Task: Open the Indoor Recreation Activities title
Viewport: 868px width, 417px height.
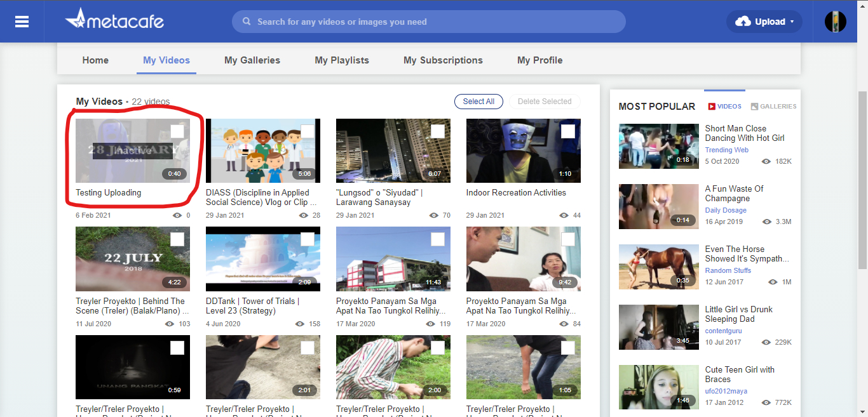Action: 516,193
